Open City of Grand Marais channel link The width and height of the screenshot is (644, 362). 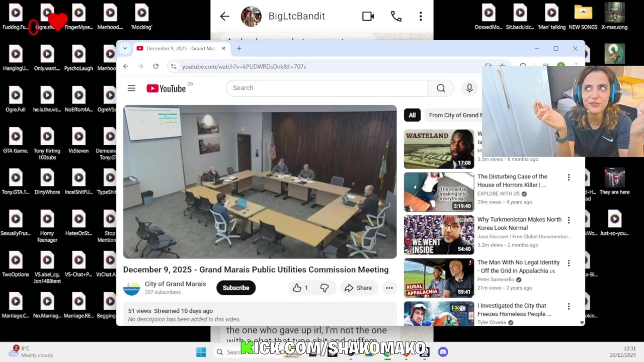click(x=175, y=284)
